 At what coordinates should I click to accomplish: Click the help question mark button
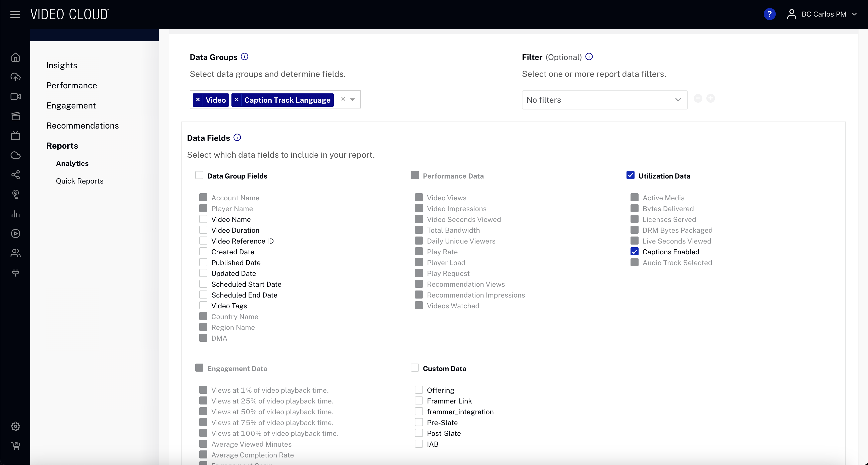(x=770, y=14)
